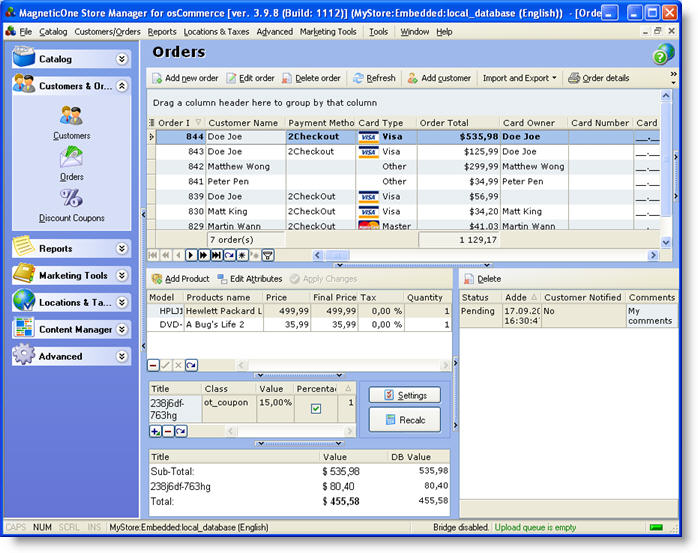Screen dimensions: 698x553
Task: Go to next record in orders navigator
Action: coord(191,255)
